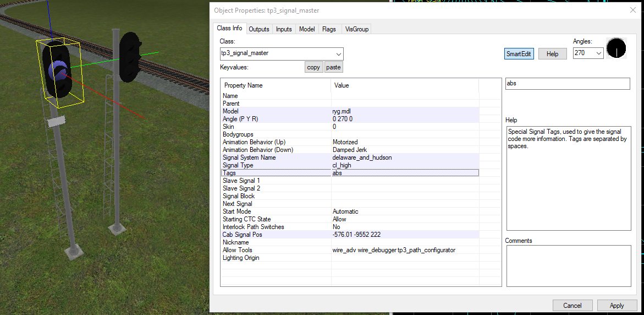Click the Motorized value cell
Image resolution: width=644 pixels, height=315 pixels.
[x=405, y=142]
